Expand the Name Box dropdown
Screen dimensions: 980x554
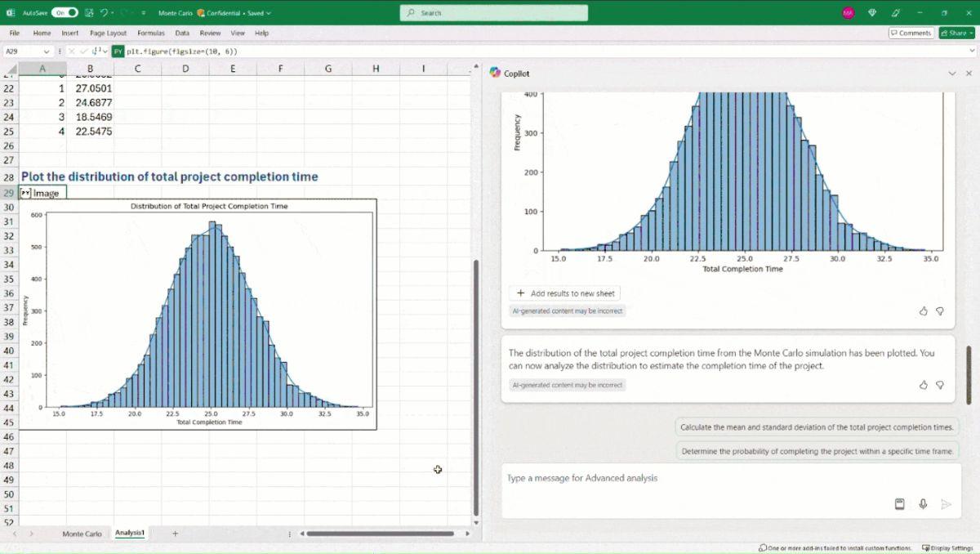(x=47, y=51)
